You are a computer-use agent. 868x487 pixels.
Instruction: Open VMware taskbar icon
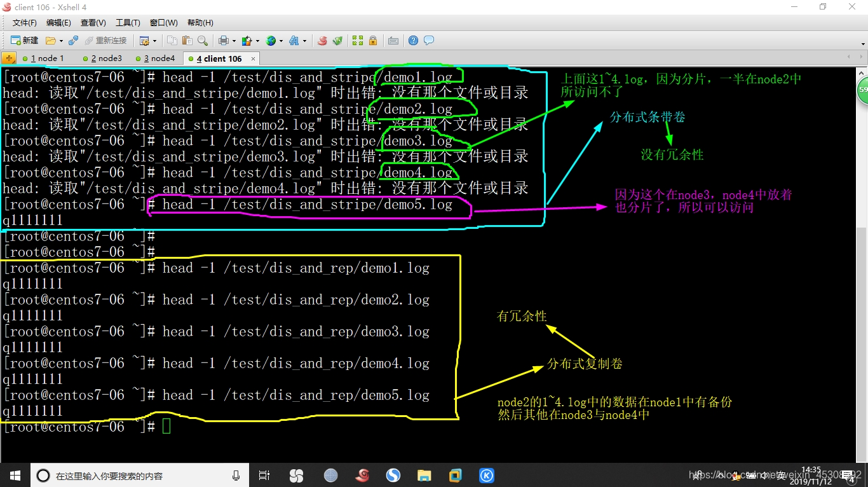pyautogui.click(x=455, y=475)
